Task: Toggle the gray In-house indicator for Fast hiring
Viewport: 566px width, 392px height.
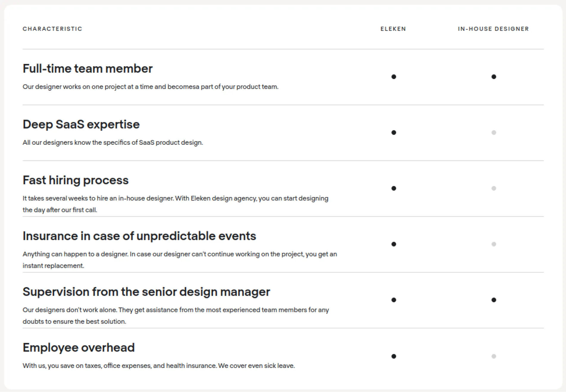Action: tap(494, 188)
